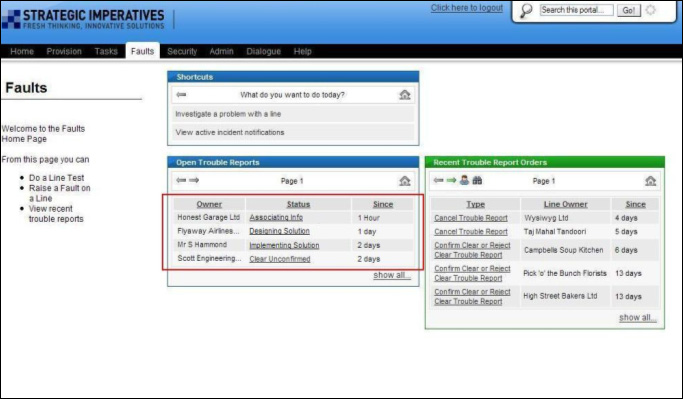Open the 'Implementing Solution' status link
Viewport: 683px width, 399px height.
(284, 245)
